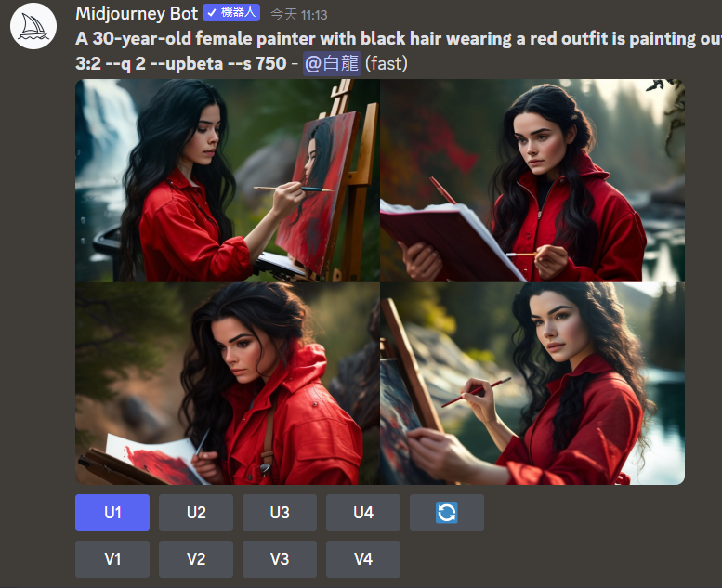Open top-right image of woman holding red sketchbook
Viewport: 722px width, 588px height.
[532, 180]
